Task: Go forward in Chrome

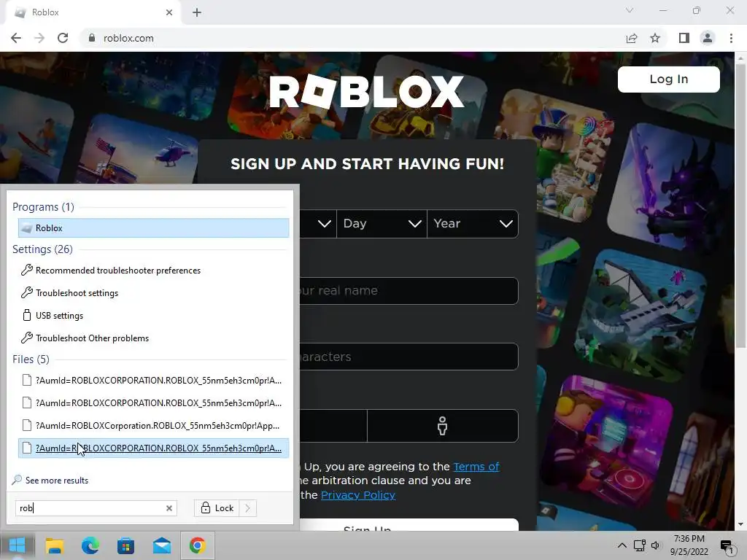Action: (39, 38)
